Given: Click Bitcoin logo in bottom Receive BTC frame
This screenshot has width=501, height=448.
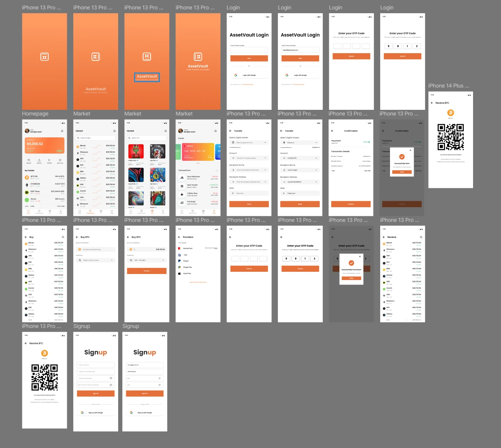Looking at the screenshot, I should tap(45, 353).
